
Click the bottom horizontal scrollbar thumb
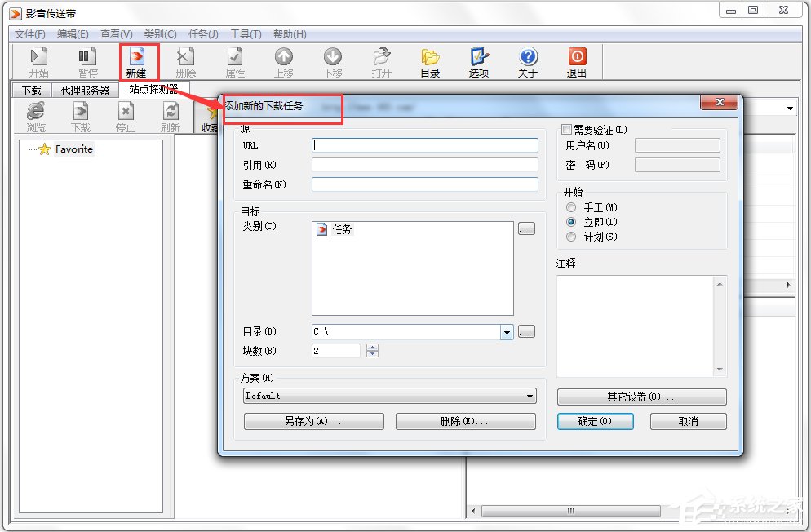[x=571, y=512]
